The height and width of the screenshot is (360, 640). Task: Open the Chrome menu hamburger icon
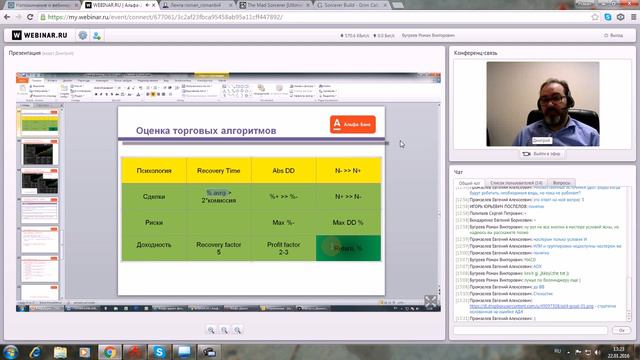[633, 17]
